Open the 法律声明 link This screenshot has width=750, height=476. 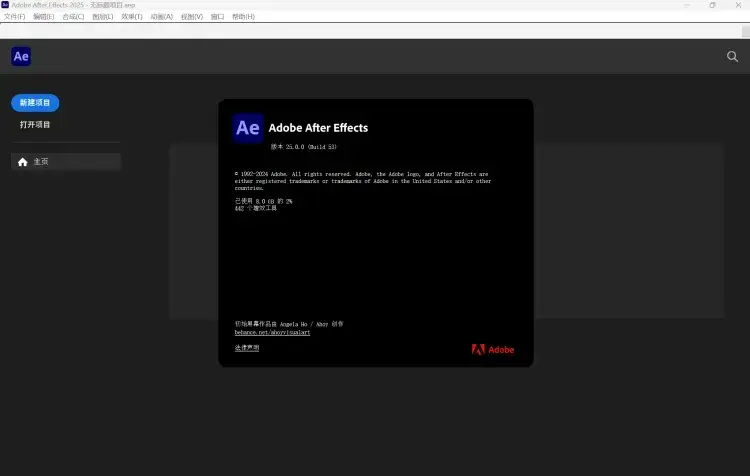(x=246, y=348)
